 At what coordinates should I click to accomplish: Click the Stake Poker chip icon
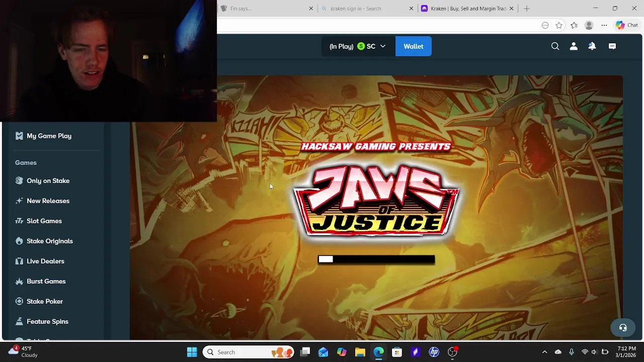pyautogui.click(x=19, y=301)
